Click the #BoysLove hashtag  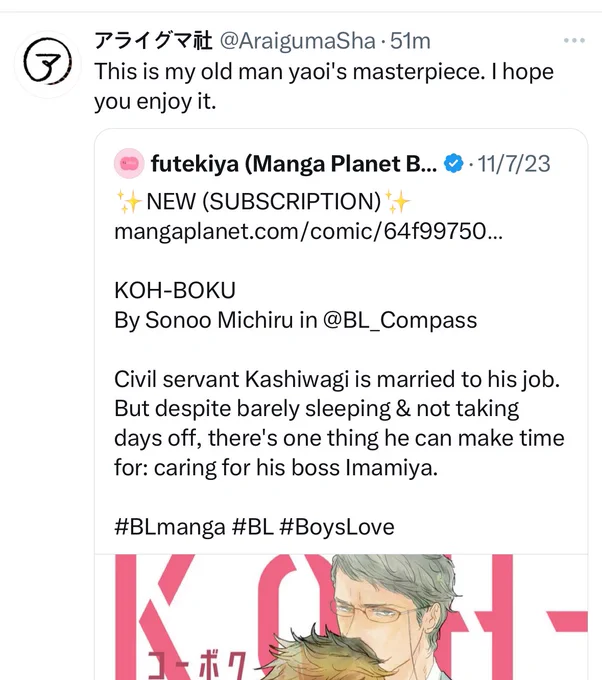click(337, 527)
